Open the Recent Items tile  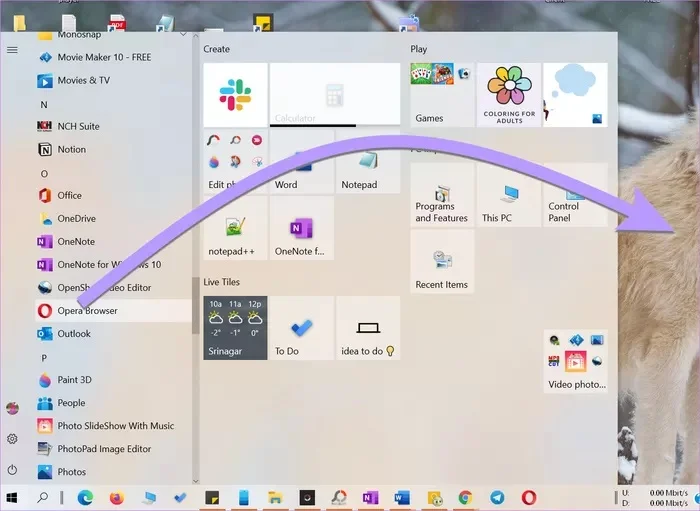[442, 261]
